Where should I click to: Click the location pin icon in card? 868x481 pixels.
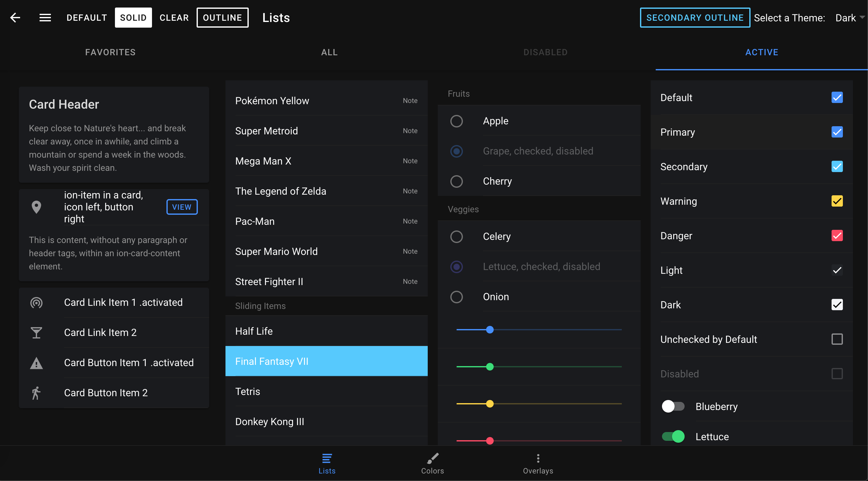coord(36,207)
